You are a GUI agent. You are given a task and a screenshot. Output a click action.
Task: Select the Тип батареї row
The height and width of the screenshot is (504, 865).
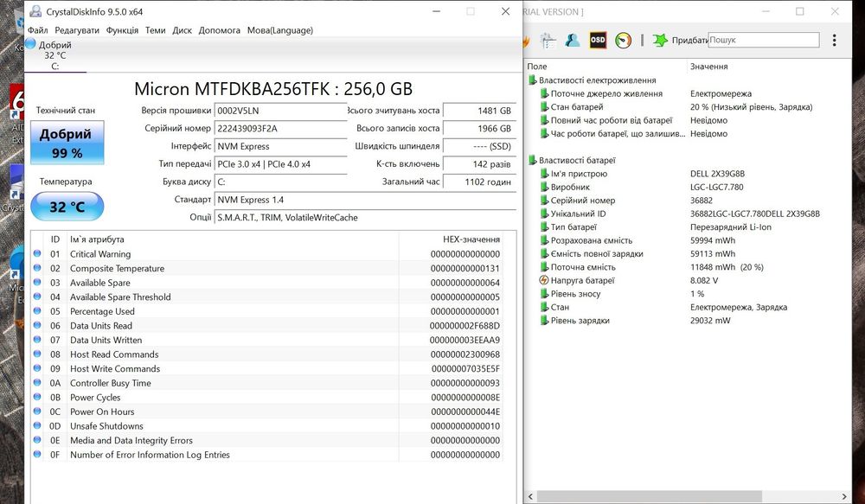(688, 227)
